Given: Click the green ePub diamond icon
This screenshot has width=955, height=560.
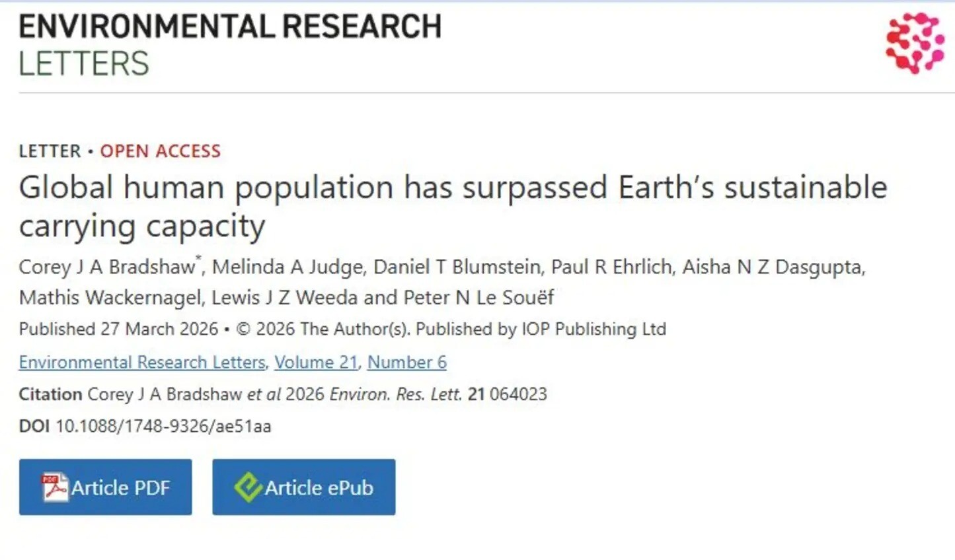Looking at the screenshot, I should [x=248, y=487].
